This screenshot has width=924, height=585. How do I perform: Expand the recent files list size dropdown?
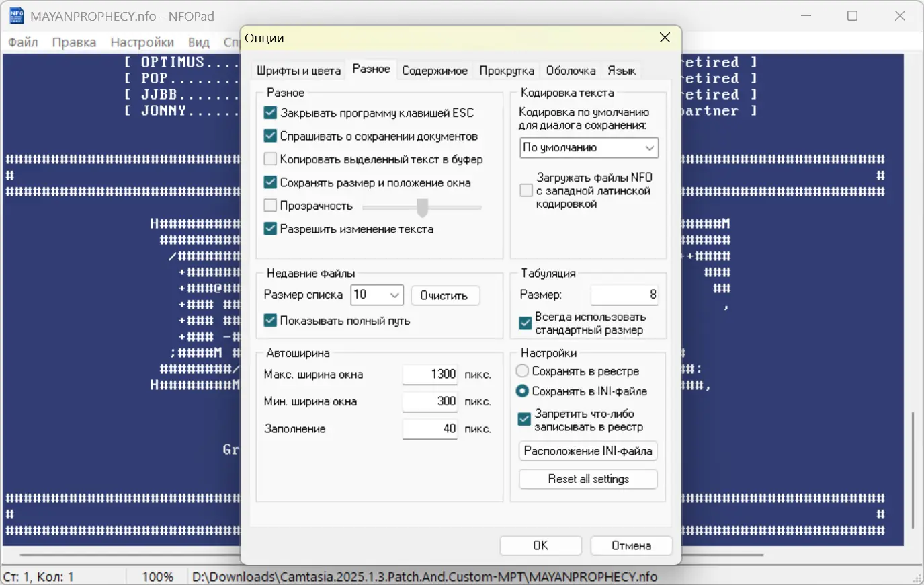coord(377,295)
